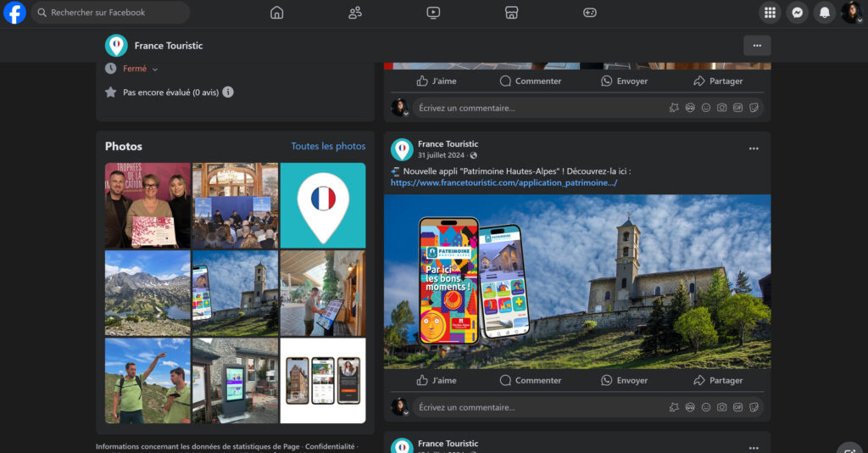This screenshot has height=453, width=868.
Task: Open France Touristic page header options
Action: [757, 46]
